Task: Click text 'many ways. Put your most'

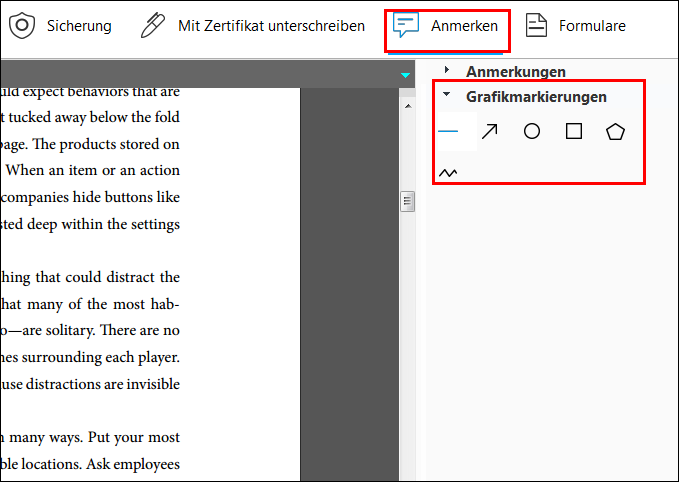Action: (x=95, y=438)
